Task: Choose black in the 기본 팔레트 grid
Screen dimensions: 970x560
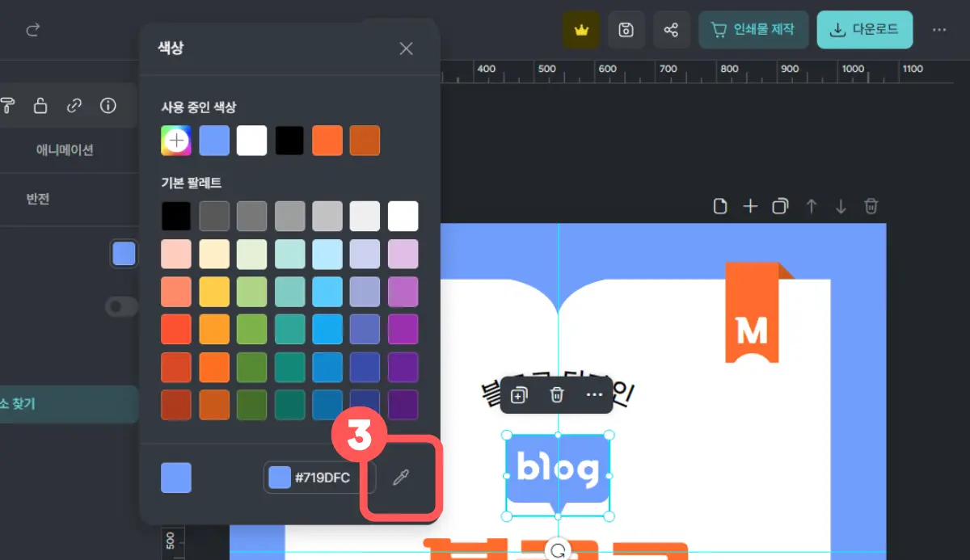Action: pos(176,217)
